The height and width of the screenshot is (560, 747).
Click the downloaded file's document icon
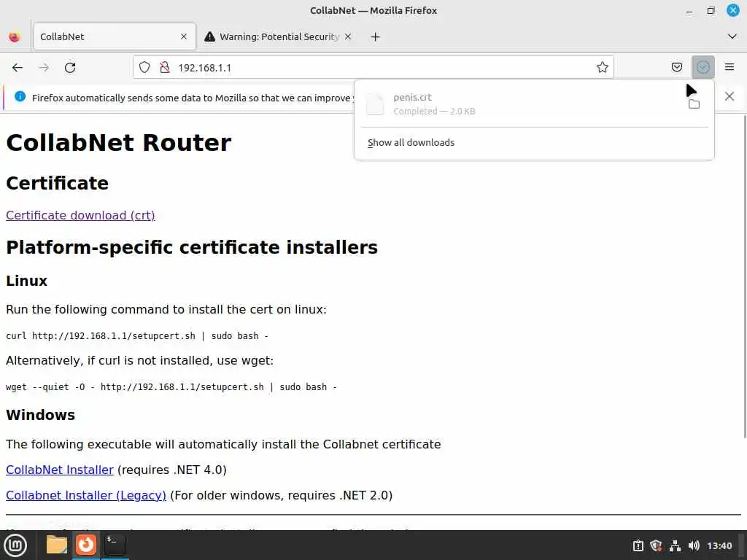[375, 104]
